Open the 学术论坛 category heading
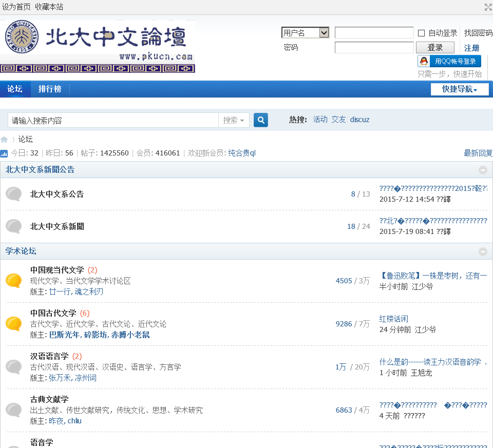Image resolution: width=493 pixels, height=448 pixels. (21, 251)
